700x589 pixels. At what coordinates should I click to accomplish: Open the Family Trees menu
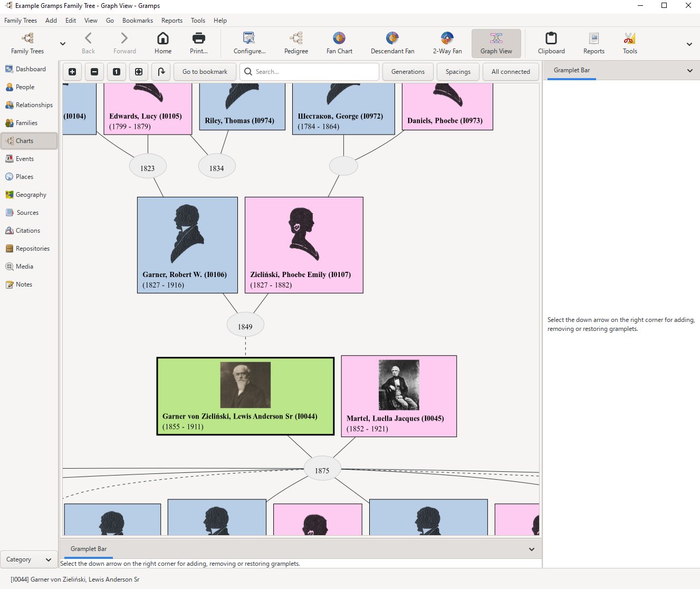21,21
